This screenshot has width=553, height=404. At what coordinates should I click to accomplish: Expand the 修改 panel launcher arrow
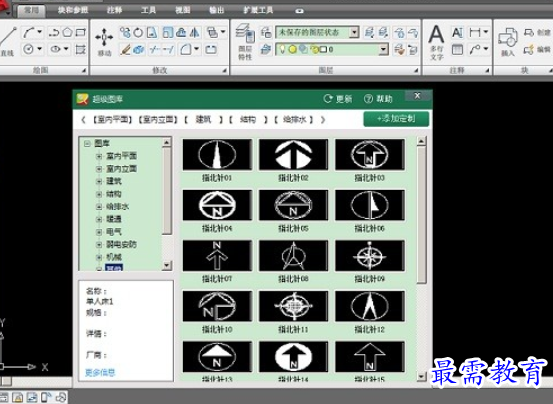click(x=224, y=71)
